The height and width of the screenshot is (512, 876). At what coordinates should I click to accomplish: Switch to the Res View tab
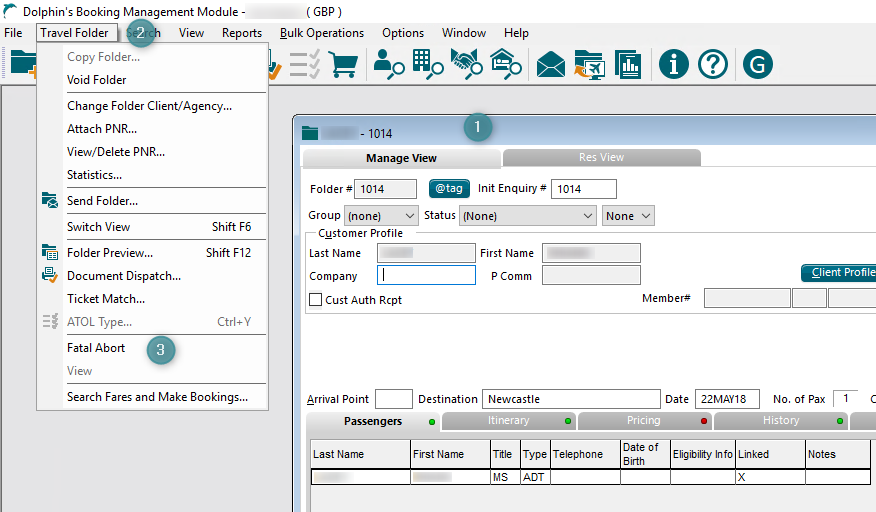(x=601, y=158)
